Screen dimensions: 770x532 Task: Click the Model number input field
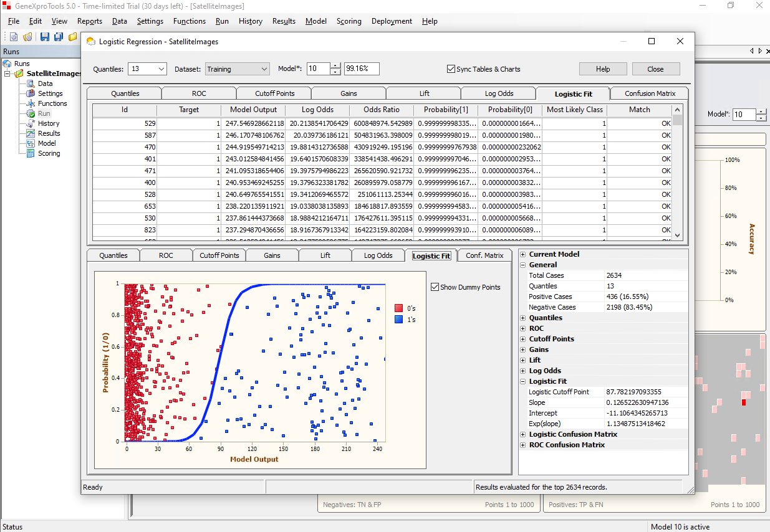pyautogui.click(x=318, y=69)
